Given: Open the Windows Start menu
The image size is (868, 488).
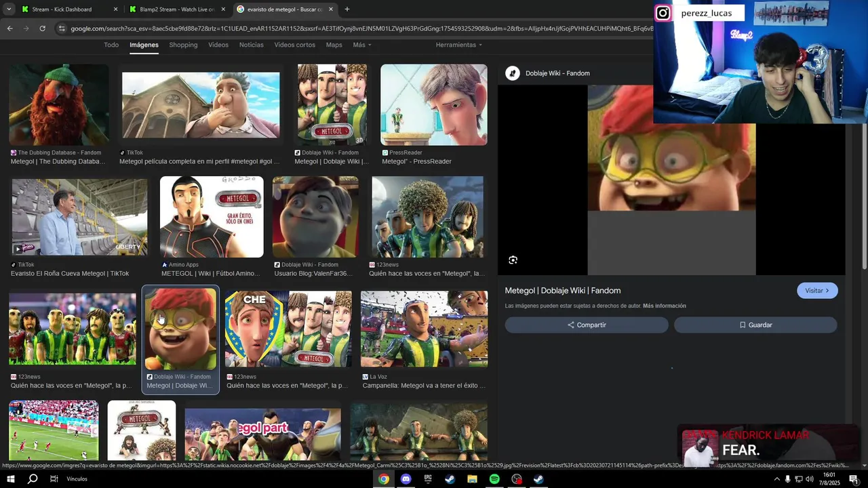Looking at the screenshot, I should pyautogui.click(x=11, y=479).
